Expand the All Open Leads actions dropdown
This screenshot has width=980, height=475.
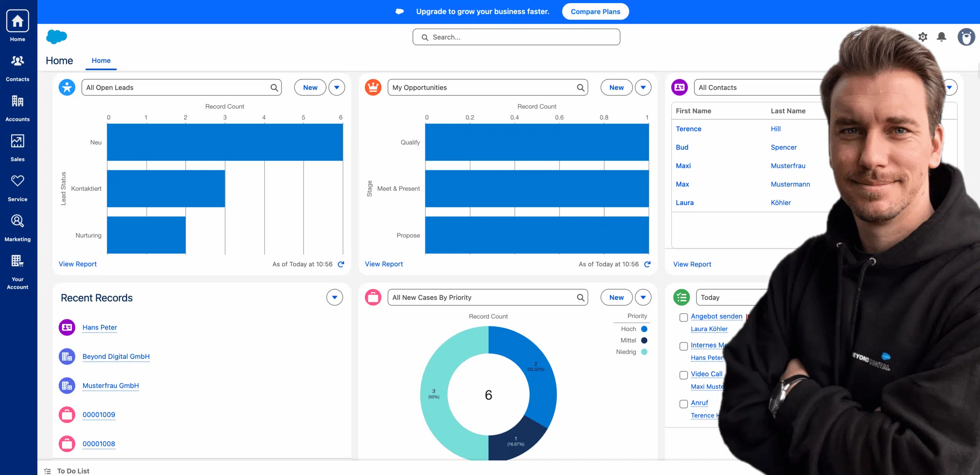pyautogui.click(x=336, y=87)
